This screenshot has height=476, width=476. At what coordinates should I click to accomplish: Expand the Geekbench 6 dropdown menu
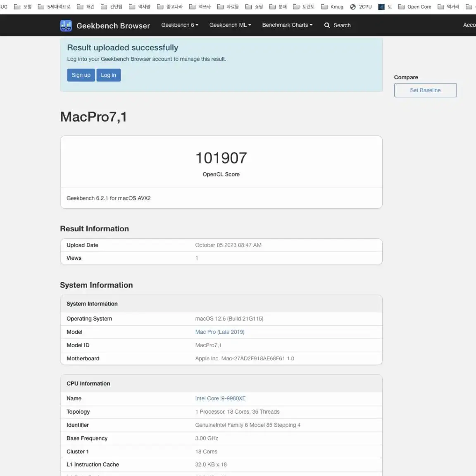(180, 25)
